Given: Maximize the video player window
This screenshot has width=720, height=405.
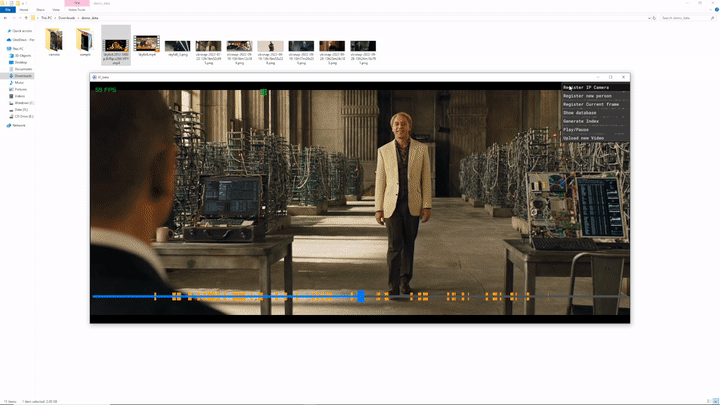Looking at the screenshot, I should (x=610, y=77).
